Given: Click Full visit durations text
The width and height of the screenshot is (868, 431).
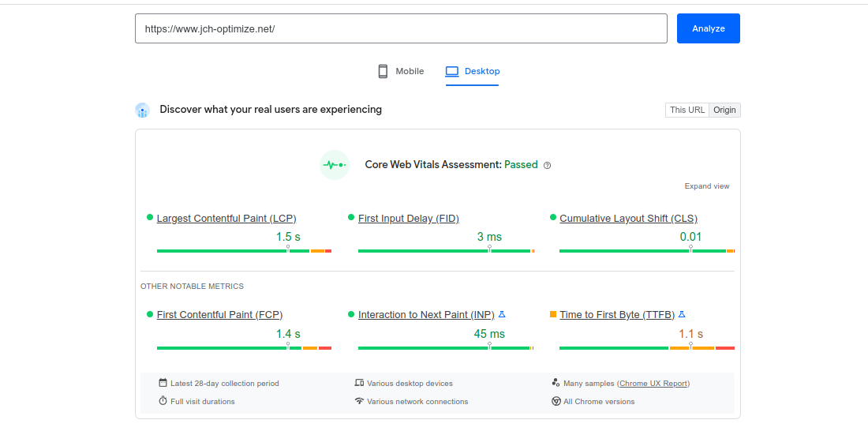Looking at the screenshot, I should coord(203,402).
